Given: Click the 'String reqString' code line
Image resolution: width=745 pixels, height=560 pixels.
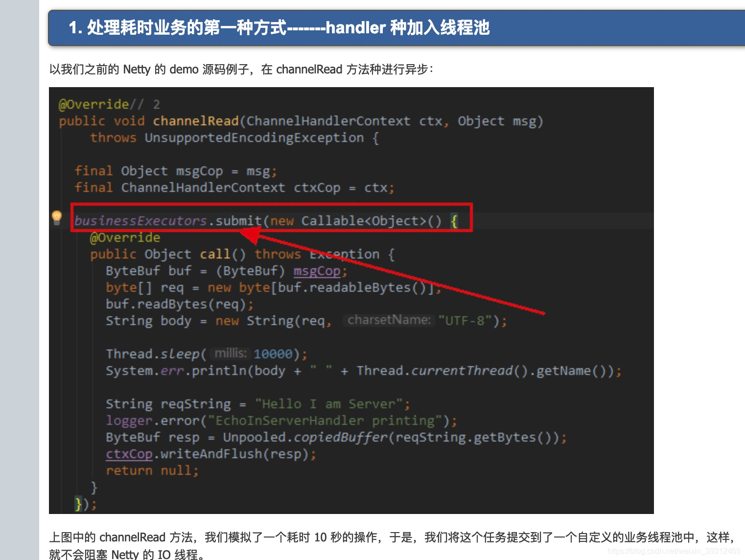Looking at the screenshot, I should click(x=258, y=404).
